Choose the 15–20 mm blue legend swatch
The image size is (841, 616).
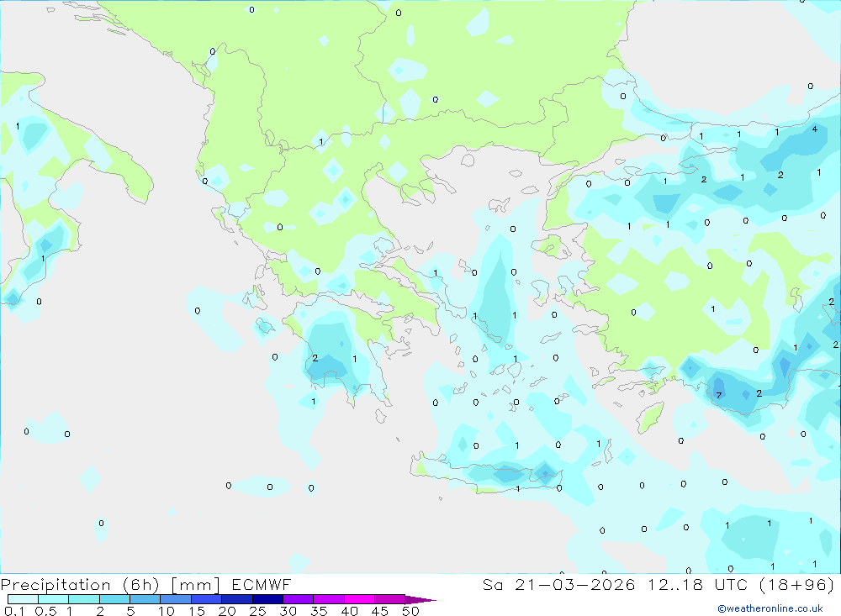point(207,599)
